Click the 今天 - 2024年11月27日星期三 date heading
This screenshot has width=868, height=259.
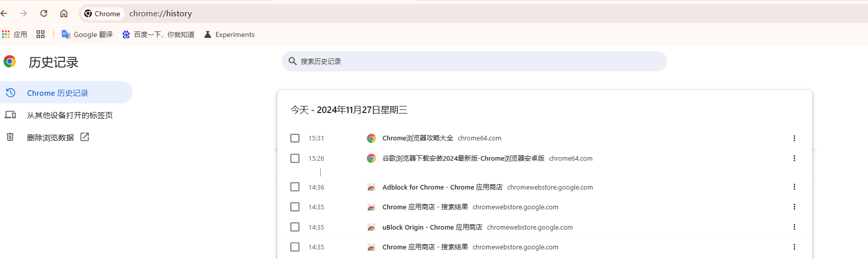coord(349,110)
